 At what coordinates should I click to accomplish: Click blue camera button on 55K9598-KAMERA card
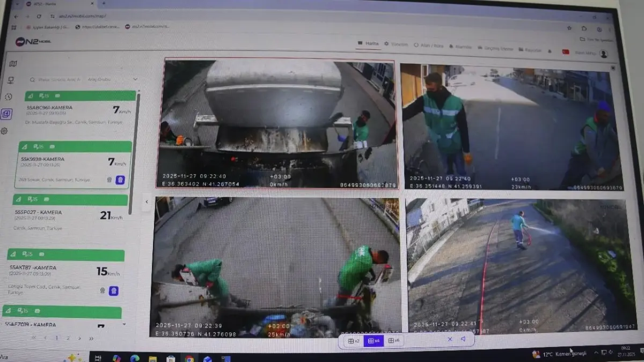[120, 180]
